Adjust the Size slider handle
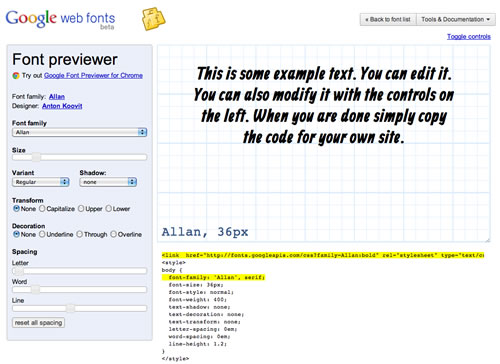 point(36,157)
